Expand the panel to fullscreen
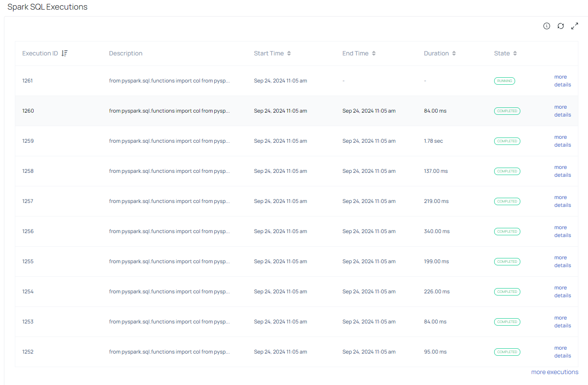 574,26
